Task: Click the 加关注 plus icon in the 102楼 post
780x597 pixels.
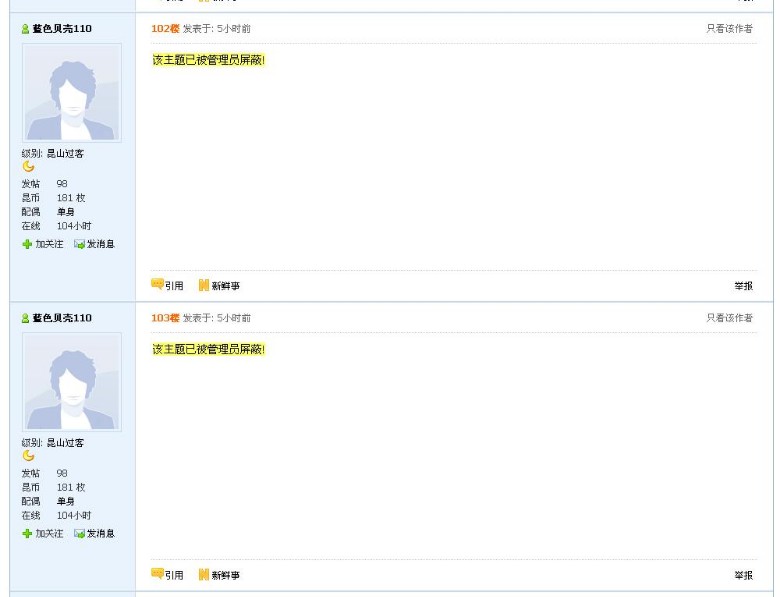Action: click(x=27, y=244)
